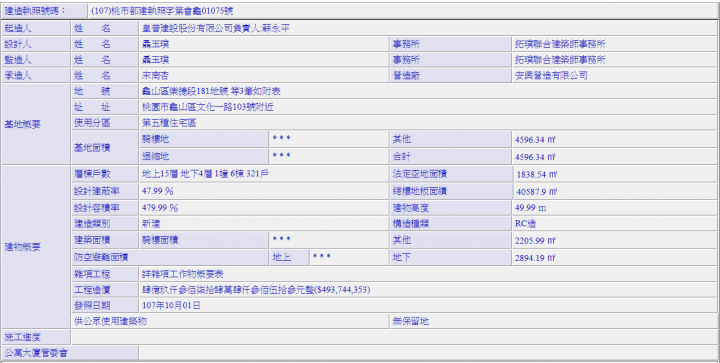Click the '無保留地' cell
The image size is (720, 363).
coord(552,321)
